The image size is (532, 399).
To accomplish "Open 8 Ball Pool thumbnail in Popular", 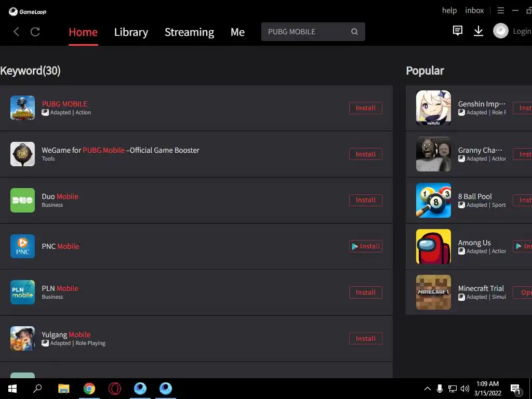I will pyautogui.click(x=434, y=200).
